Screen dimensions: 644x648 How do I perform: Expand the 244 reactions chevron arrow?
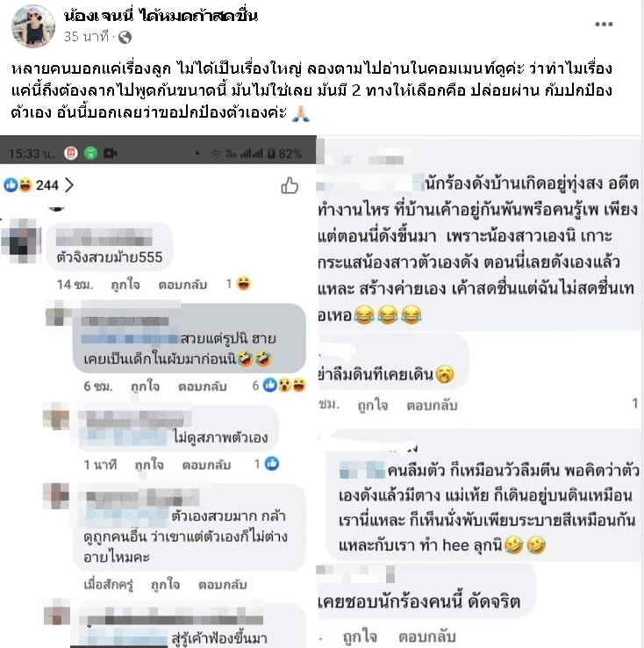click(x=69, y=185)
